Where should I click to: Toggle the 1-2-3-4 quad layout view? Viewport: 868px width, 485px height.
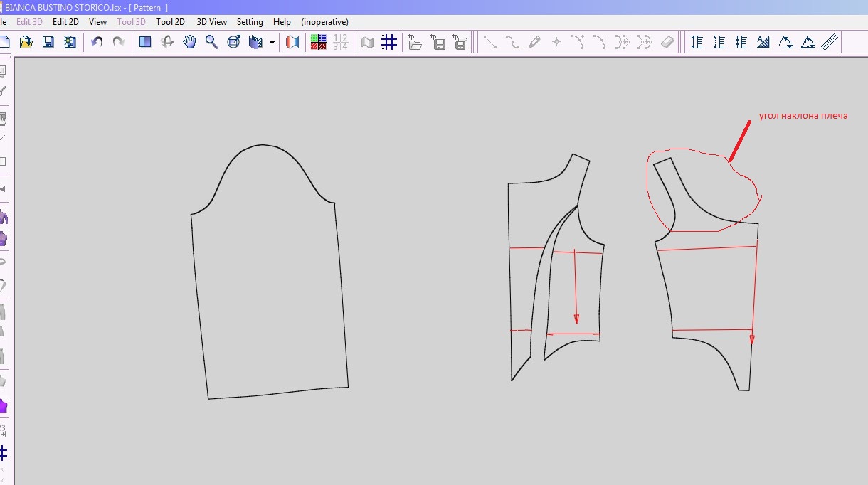[x=341, y=43]
